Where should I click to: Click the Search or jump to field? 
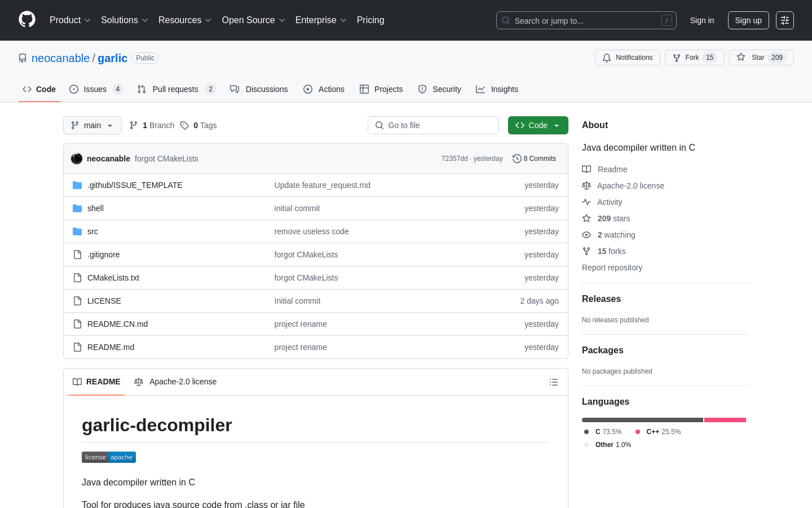click(x=586, y=20)
